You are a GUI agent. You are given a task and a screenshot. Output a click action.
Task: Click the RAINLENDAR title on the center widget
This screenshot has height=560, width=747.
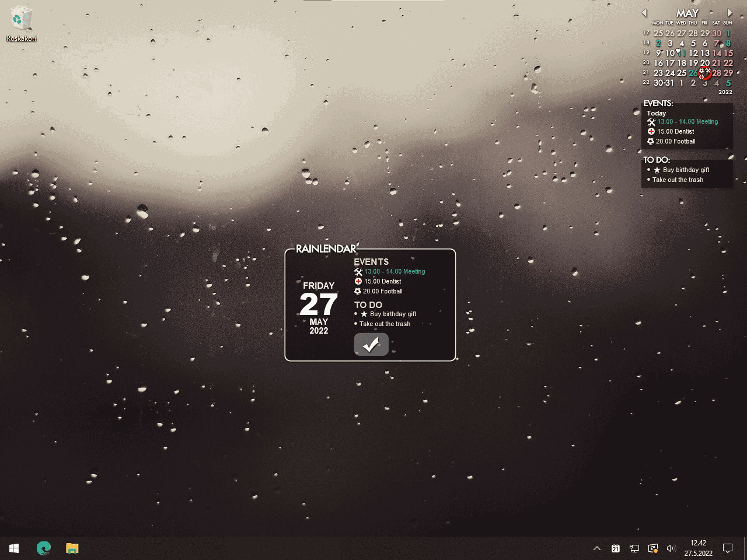click(326, 249)
